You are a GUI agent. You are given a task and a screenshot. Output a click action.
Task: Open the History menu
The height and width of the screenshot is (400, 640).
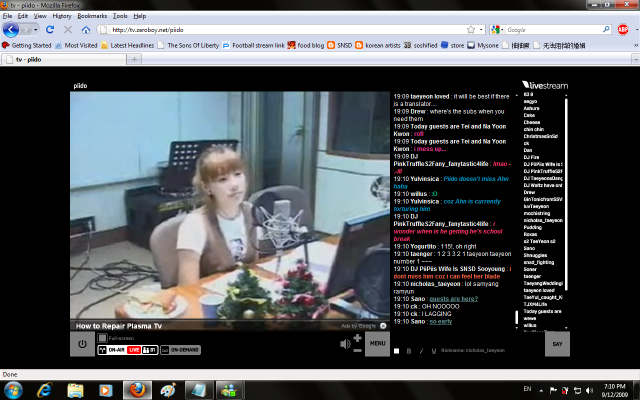coord(61,16)
